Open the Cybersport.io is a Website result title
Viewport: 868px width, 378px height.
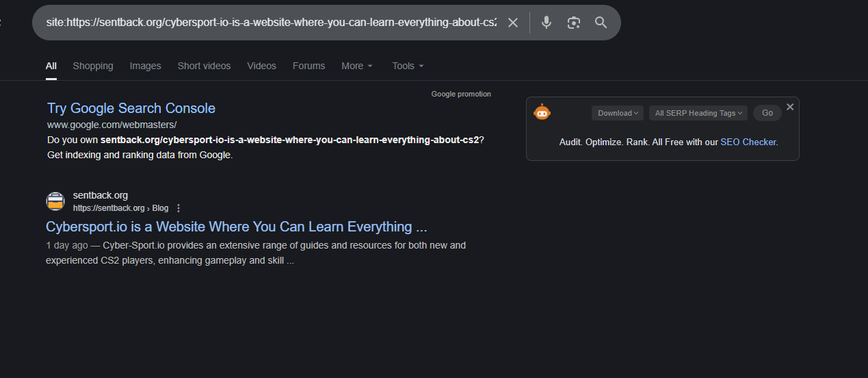[237, 227]
